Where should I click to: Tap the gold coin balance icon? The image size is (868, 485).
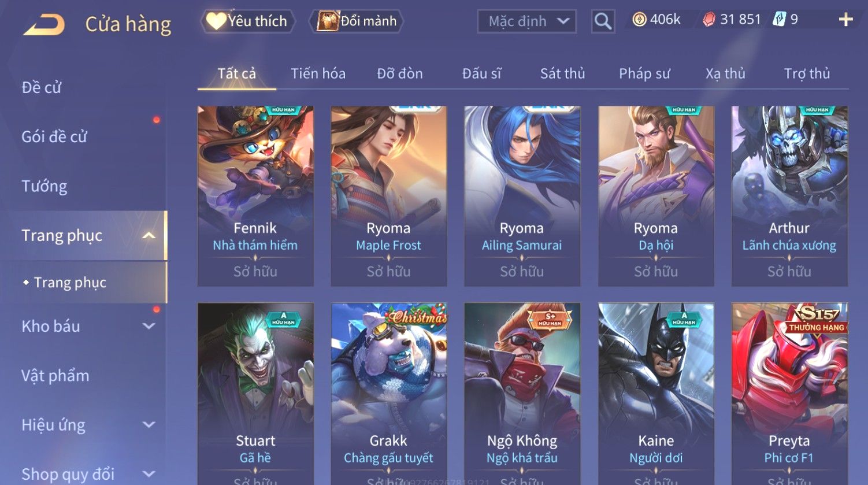(639, 20)
